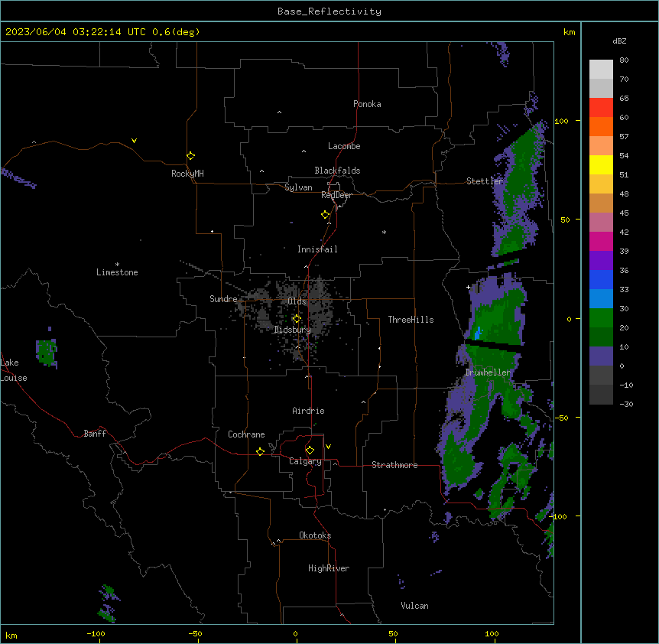Select the yellow diamond marker above the Calgary label
This screenshot has height=644, width=659.
point(310,450)
